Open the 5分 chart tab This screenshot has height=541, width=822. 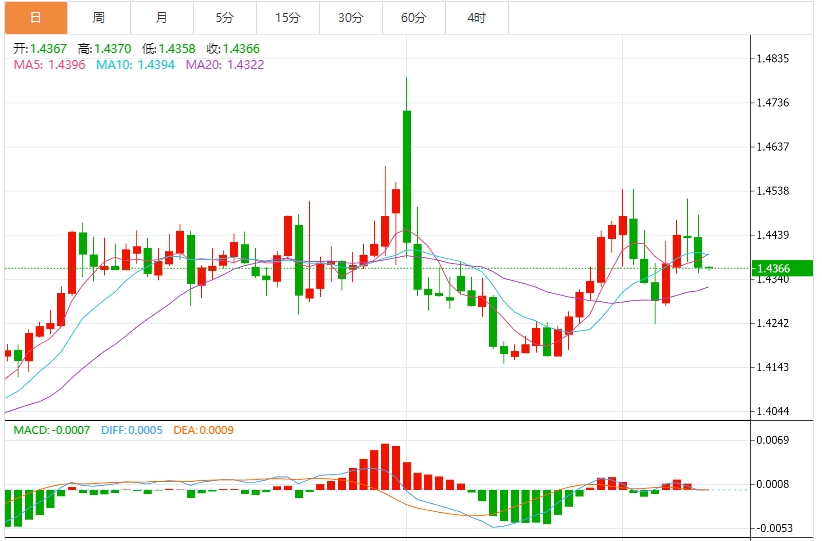tap(225, 18)
